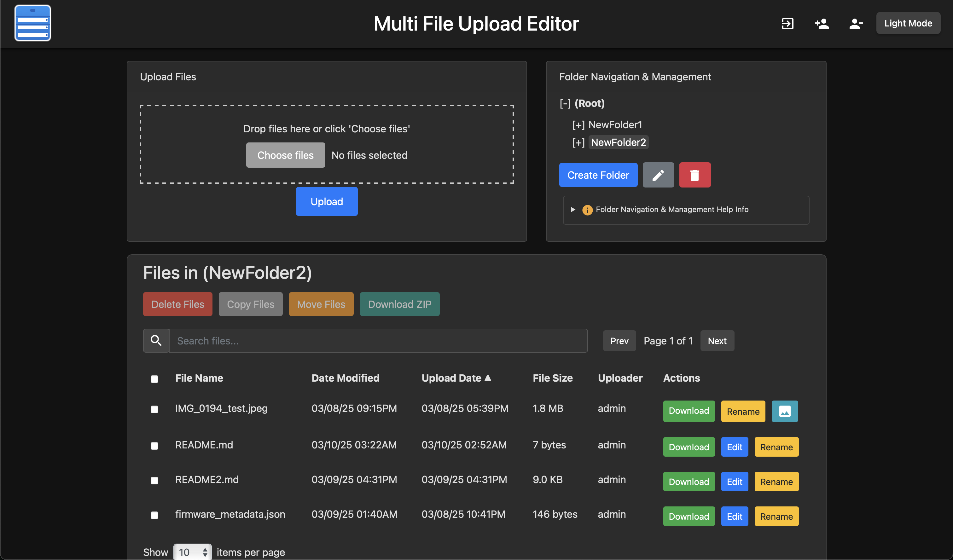This screenshot has width=953, height=560.
Task: Select the firmware_metadata.json checkbox
Action: click(154, 515)
